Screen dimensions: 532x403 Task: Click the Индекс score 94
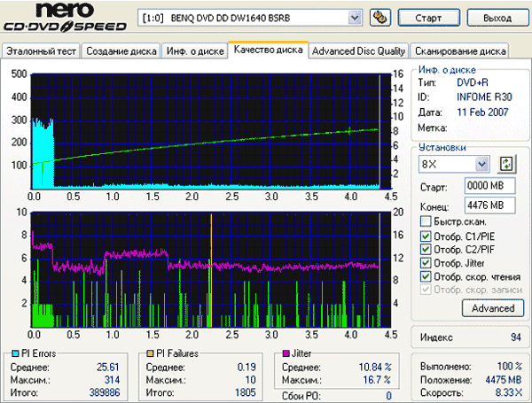coord(516,337)
